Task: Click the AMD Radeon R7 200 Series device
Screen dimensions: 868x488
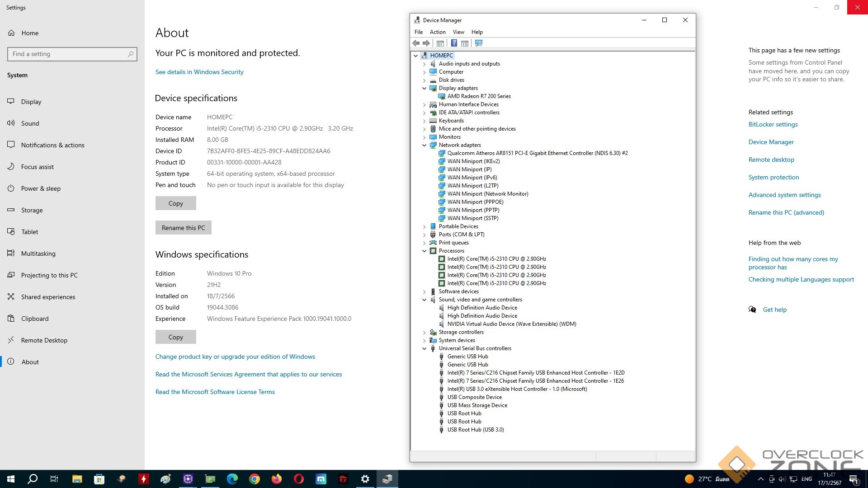Action: click(x=479, y=96)
